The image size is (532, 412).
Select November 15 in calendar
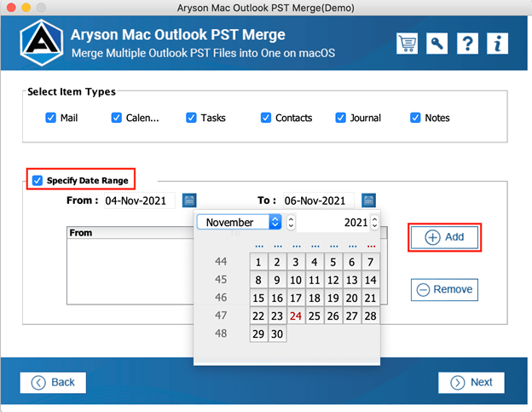pyautogui.click(x=258, y=298)
